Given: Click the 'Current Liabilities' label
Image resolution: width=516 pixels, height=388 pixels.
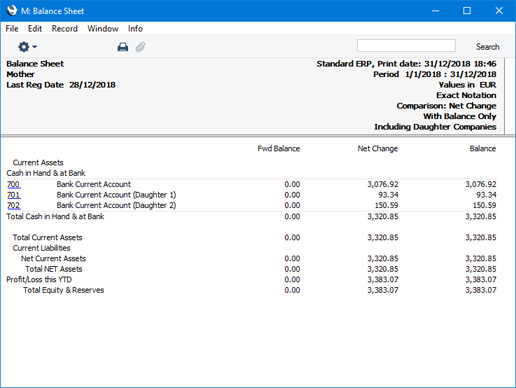Looking at the screenshot, I should (41, 248).
